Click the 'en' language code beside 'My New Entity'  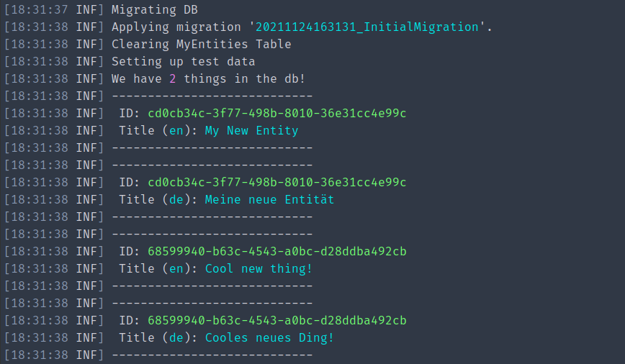176,130
